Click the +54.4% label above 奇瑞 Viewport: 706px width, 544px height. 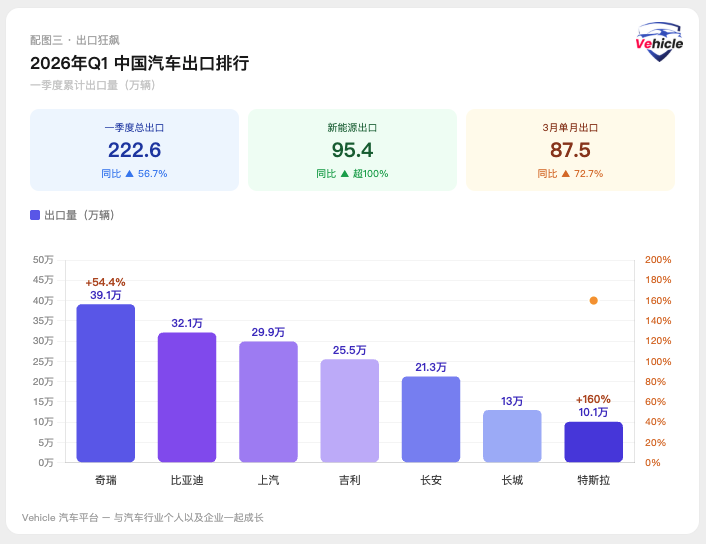105,282
